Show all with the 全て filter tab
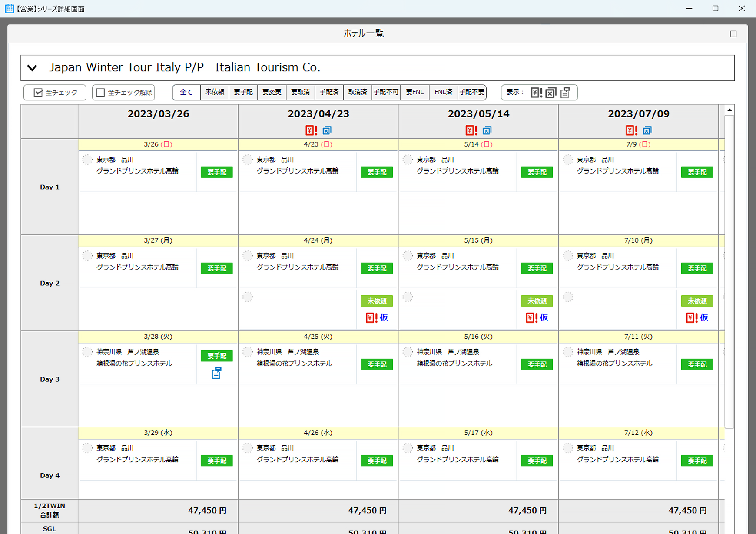 186,92
